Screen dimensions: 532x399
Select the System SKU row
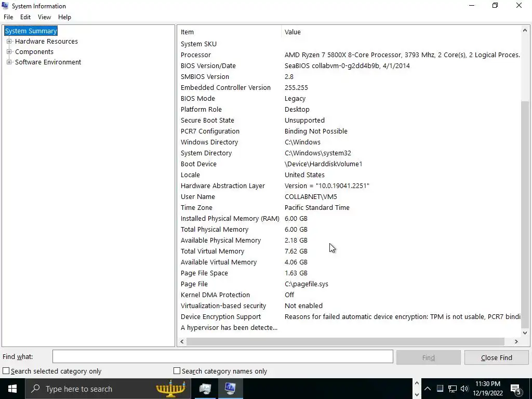(349, 44)
